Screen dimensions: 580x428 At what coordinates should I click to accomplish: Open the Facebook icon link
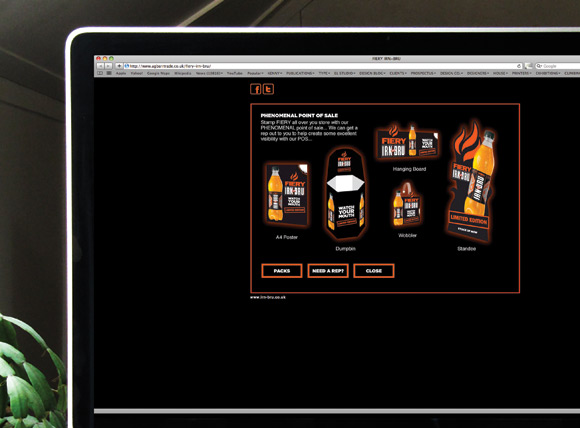(x=256, y=89)
